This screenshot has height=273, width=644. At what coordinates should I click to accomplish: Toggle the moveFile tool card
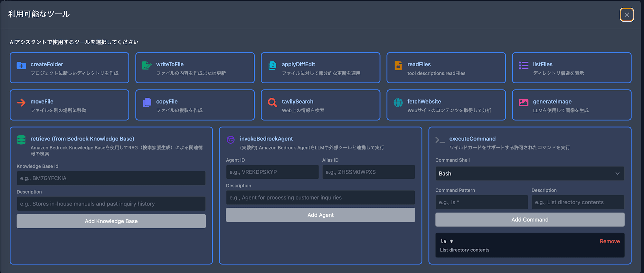point(69,105)
